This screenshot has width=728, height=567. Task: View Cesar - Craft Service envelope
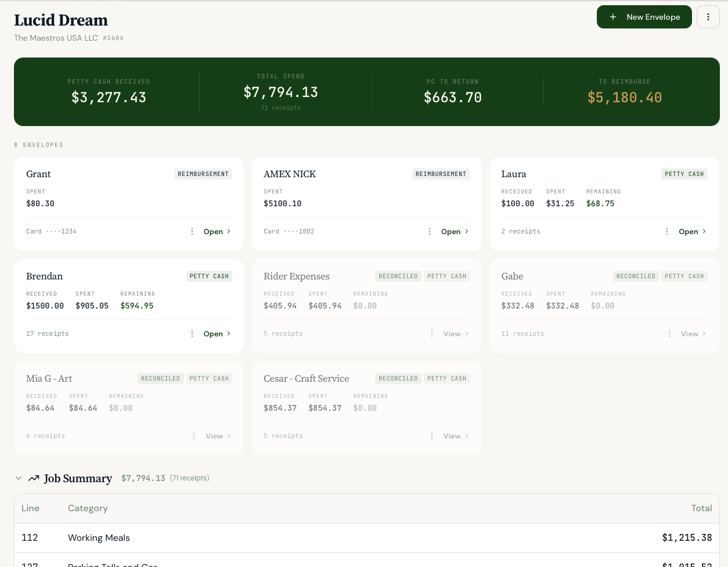pyautogui.click(x=456, y=436)
